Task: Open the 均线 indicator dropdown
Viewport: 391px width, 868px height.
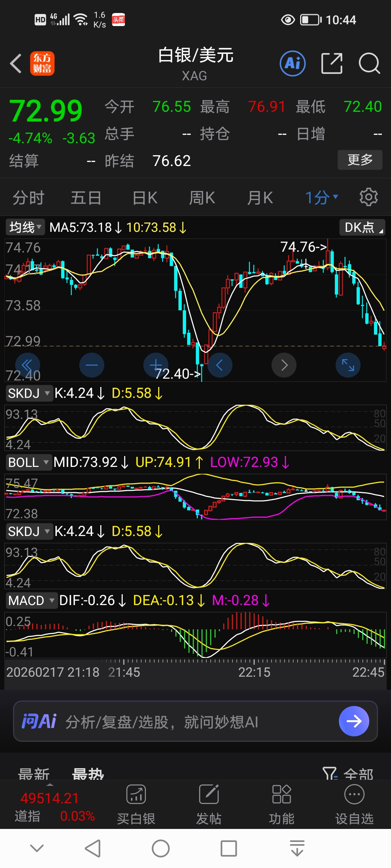Action: 25,227
